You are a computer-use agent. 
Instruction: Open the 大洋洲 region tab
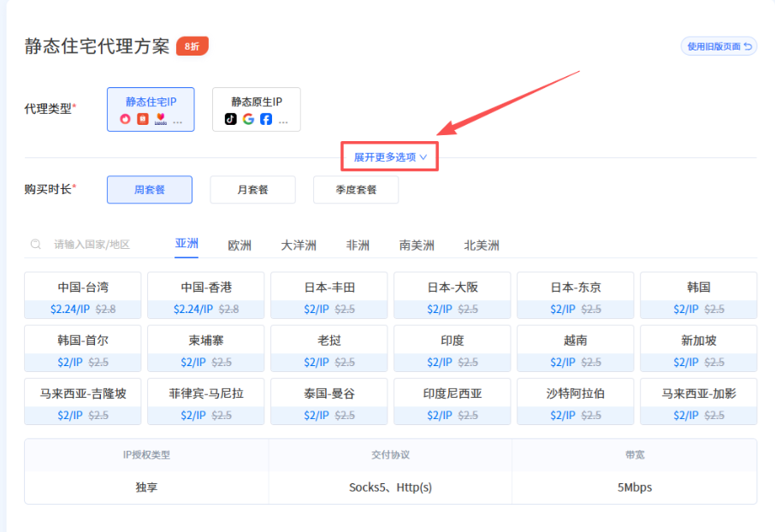[299, 245]
